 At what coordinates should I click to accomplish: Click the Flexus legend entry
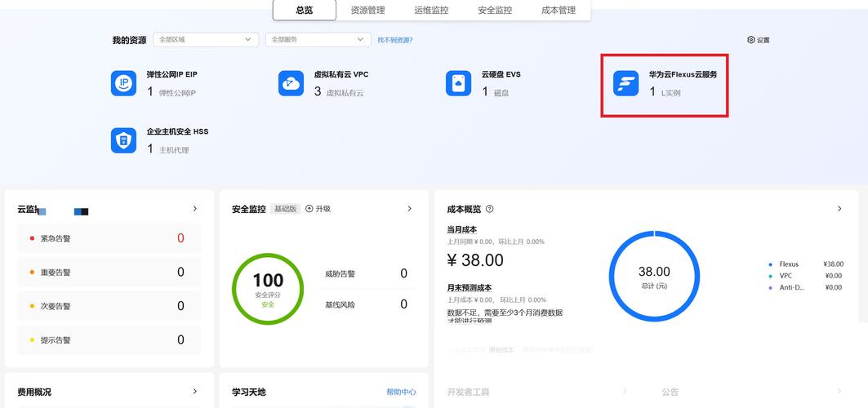coord(806,264)
